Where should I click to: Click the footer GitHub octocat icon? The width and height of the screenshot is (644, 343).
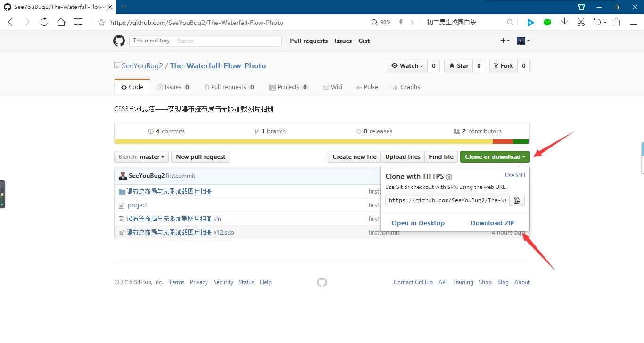322,282
